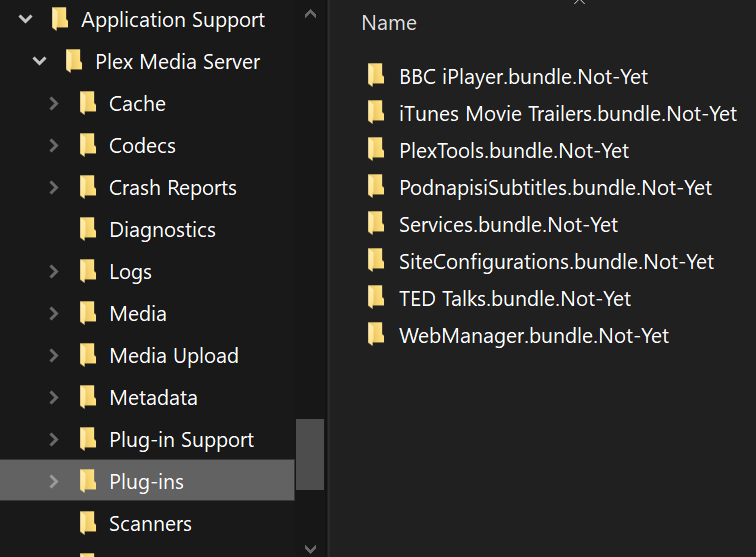Select the Codecs tree label
The width and height of the screenshot is (756, 557).
pyautogui.click(x=142, y=146)
